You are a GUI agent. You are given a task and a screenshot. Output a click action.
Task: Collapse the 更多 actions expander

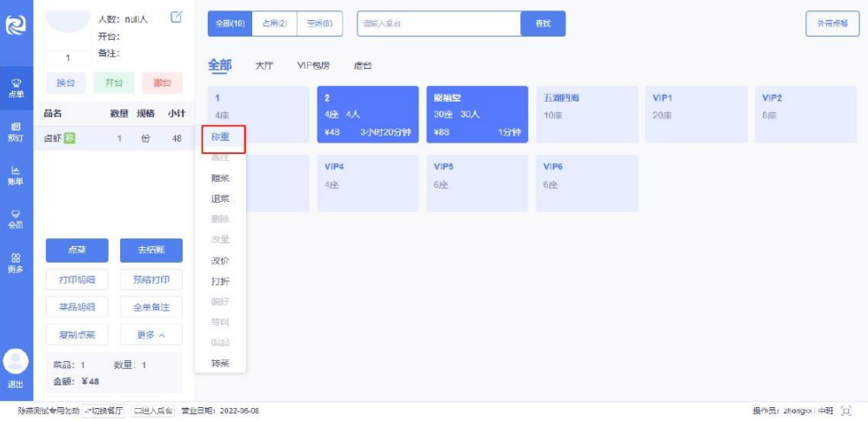click(151, 334)
